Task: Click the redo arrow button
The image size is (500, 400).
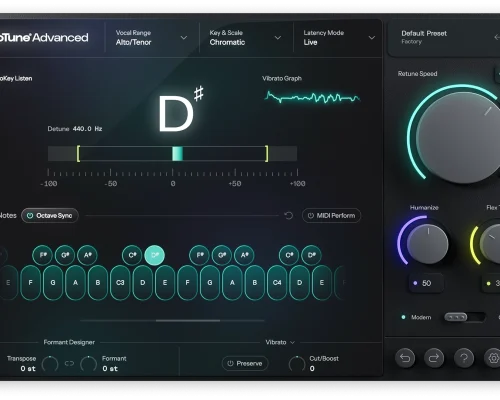Action: click(x=434, y=358)
